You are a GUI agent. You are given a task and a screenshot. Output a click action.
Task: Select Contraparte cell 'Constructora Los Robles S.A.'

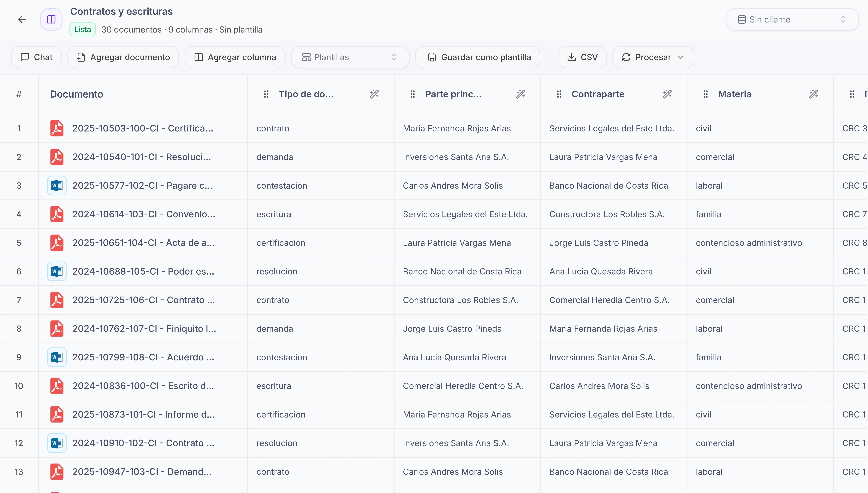point(614,214)
